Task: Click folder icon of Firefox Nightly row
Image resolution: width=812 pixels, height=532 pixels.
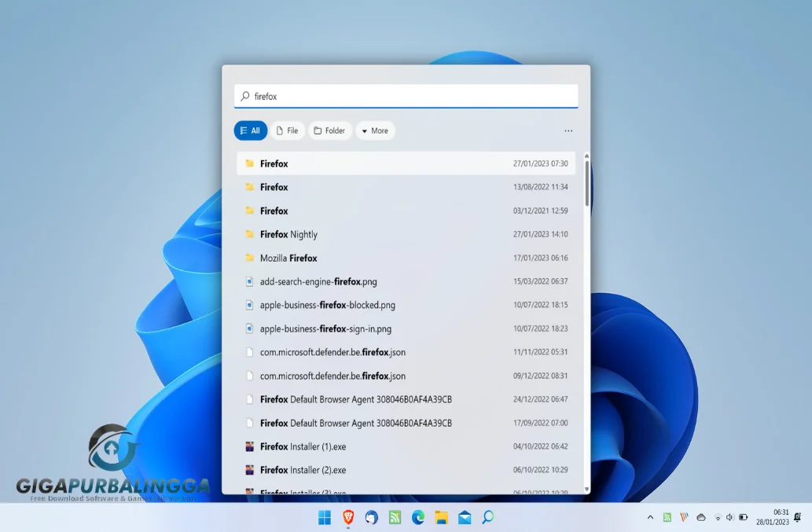Action: pos(250,234)
